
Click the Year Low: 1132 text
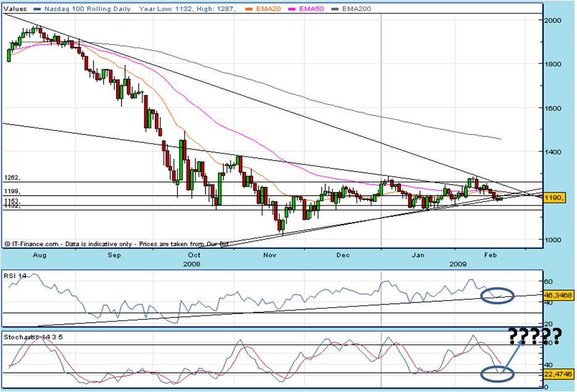pyautogui.click(x=165, y=9)
